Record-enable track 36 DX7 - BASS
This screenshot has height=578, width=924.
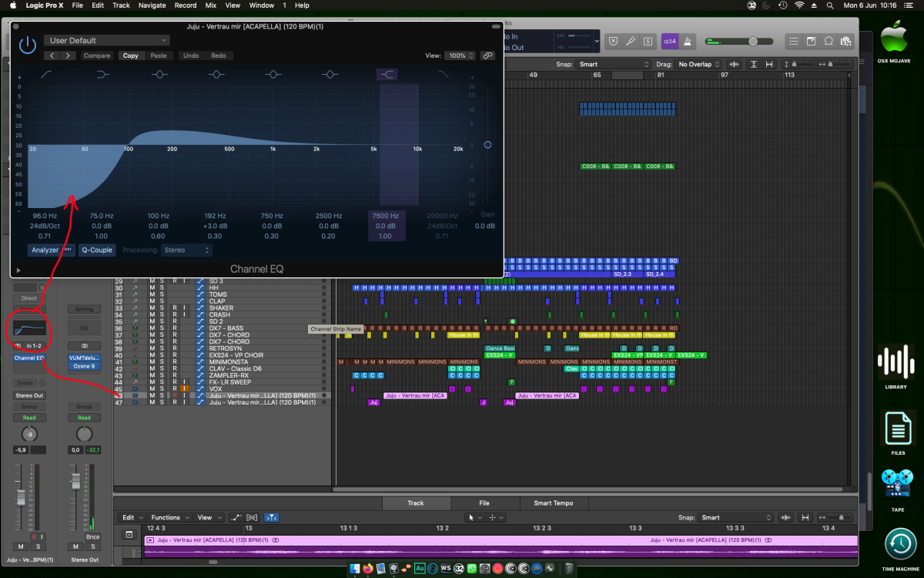coord(175,328)
